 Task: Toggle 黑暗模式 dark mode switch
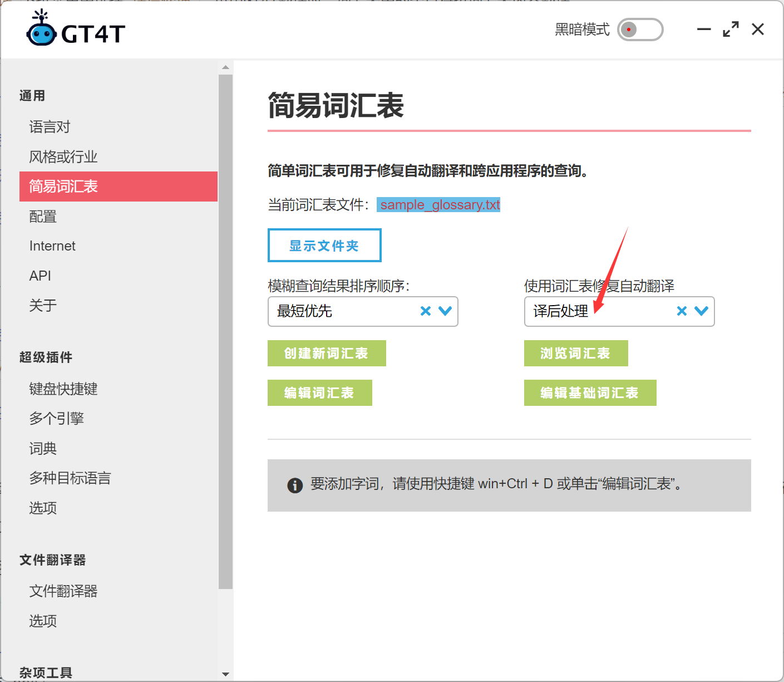pos(640,30)
